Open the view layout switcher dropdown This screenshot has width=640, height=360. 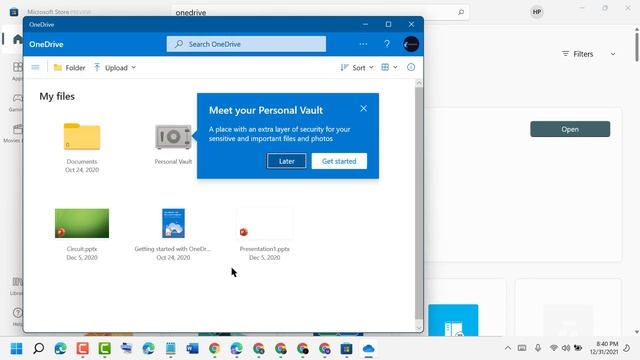[x=389, y=67]
